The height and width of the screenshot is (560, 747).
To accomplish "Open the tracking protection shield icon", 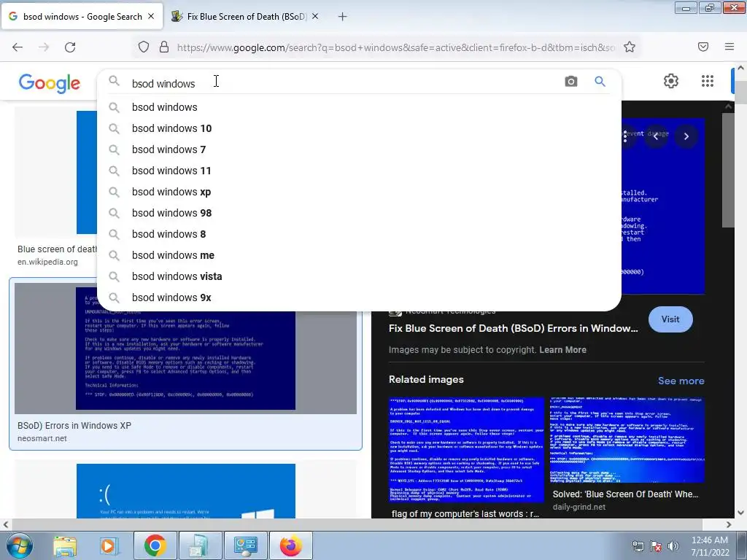I will coord(144,47).
